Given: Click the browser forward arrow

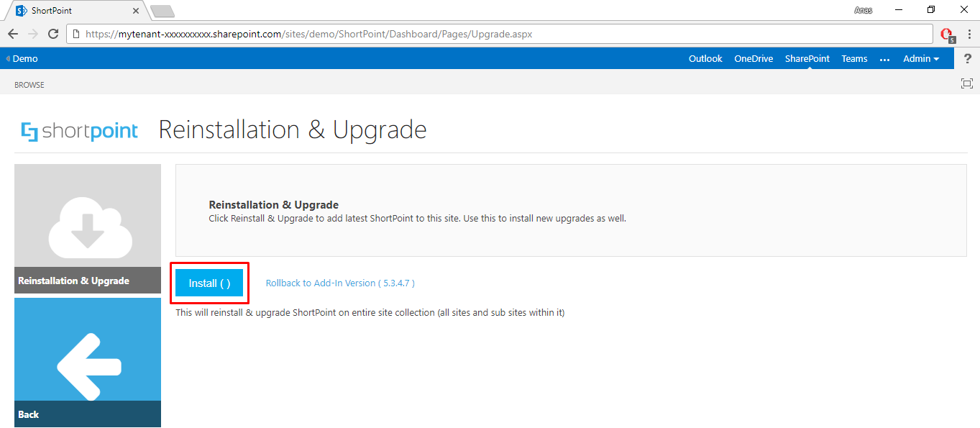Looking at the screenshot, I should click(33, 34).
